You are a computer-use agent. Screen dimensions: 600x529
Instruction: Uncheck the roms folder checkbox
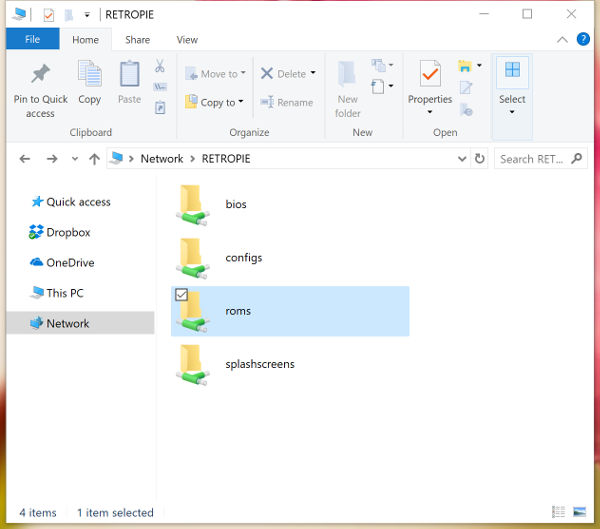click(181, 294)
